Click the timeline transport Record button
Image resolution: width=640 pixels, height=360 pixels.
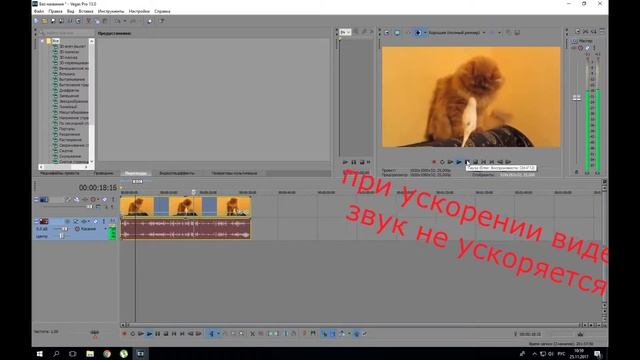coord(124,333)
